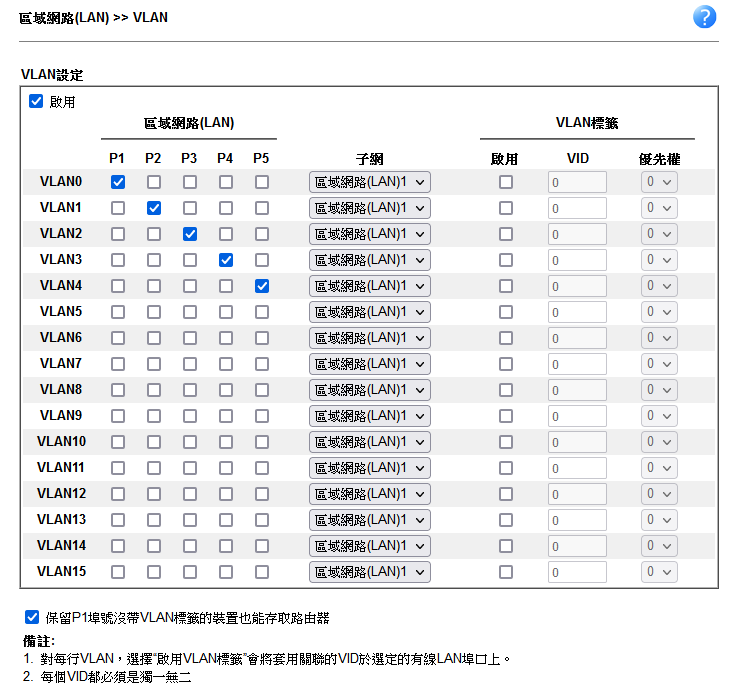Click the blue help question mark icon
This screenshot has height=688, width=739.
pyautogui.click(x=705, y=17)
